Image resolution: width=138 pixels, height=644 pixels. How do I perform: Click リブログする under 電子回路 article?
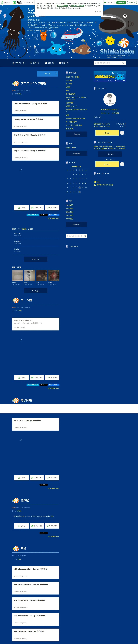(x=52, y=478)
